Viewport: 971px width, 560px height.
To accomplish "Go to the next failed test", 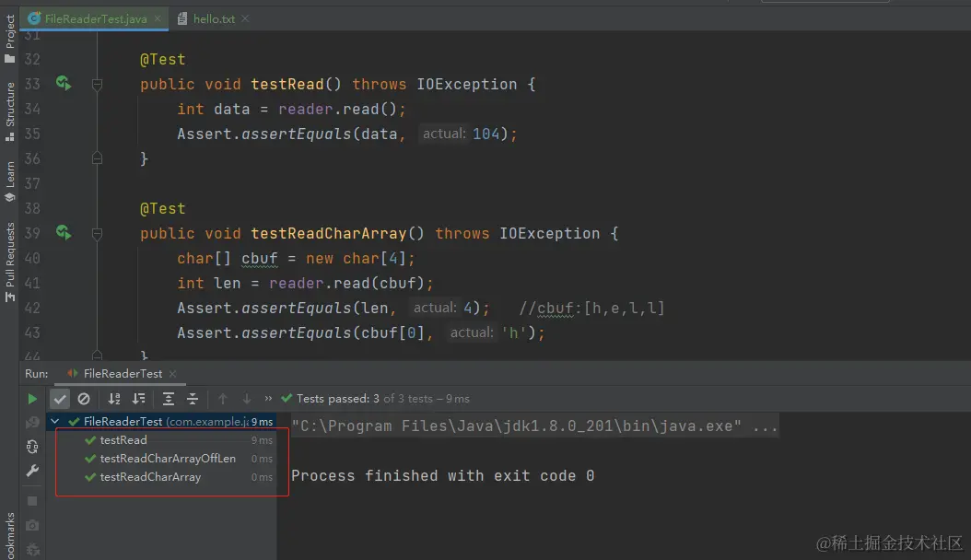I will click(247, 399).
